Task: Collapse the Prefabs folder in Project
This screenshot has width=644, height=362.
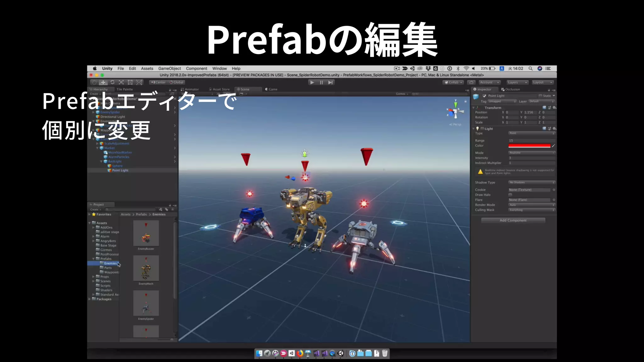Action: [94, 259]
